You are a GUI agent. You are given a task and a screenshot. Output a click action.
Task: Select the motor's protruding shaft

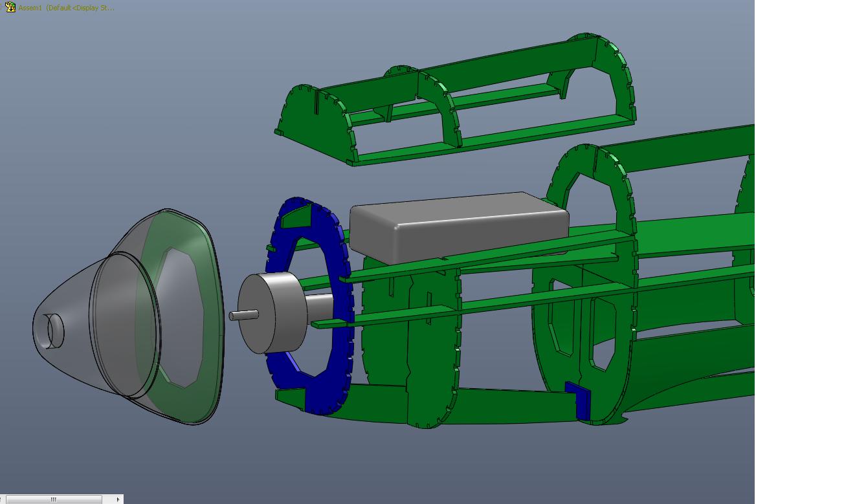tap(243, 315)
